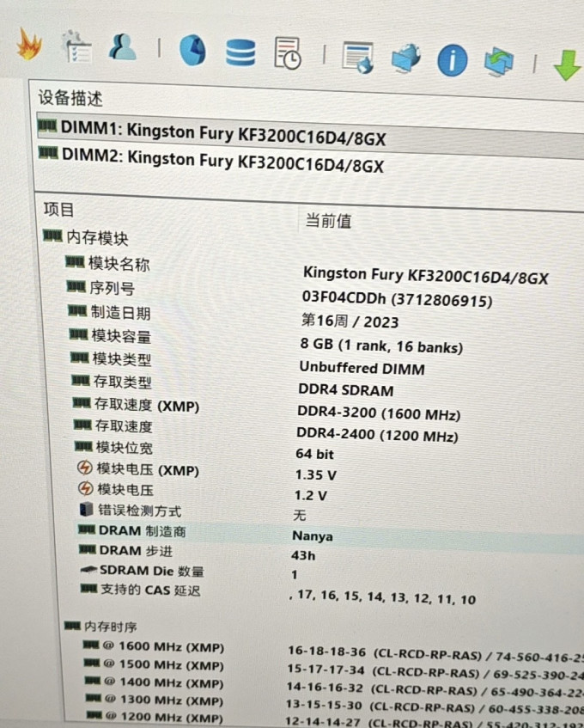Image resolution: width=584 pixels, height=728 pixels.
Task: Click the 64 bit value
Action: [x=314, y=454]
